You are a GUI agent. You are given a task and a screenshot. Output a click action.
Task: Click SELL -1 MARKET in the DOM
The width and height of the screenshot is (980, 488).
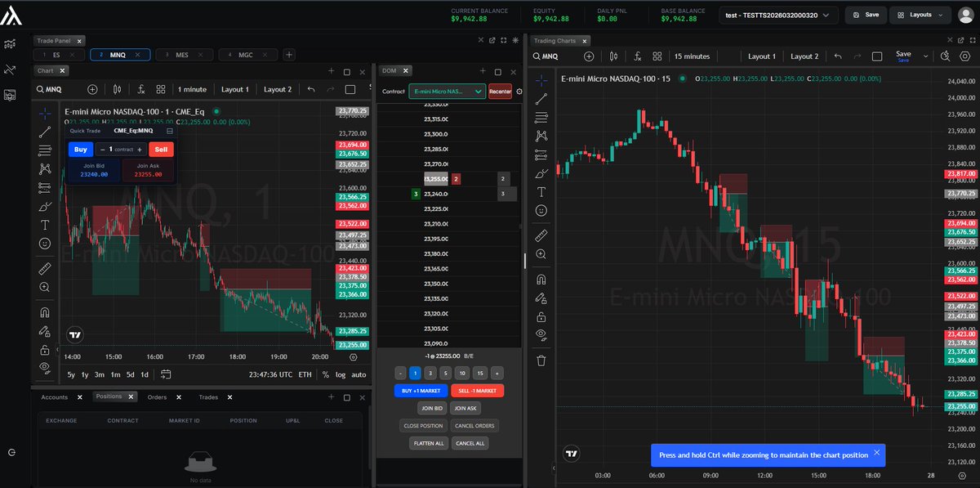point(477,391)
